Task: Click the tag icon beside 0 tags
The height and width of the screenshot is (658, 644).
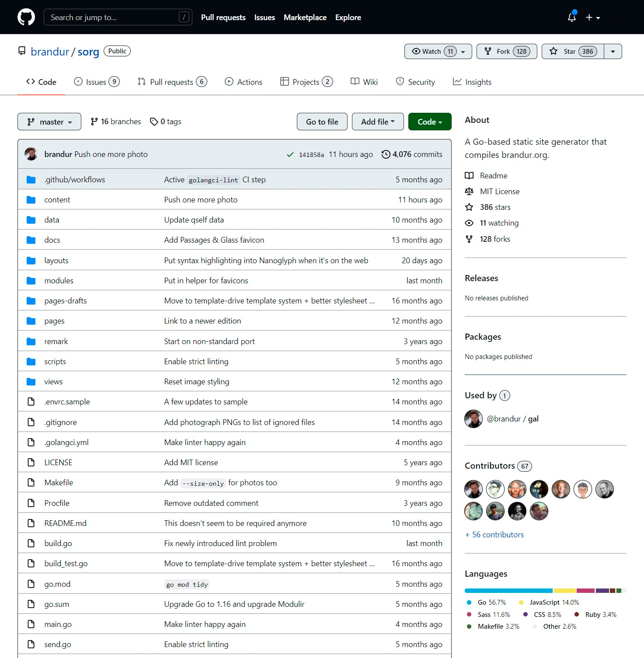Action: pos(154,122)
